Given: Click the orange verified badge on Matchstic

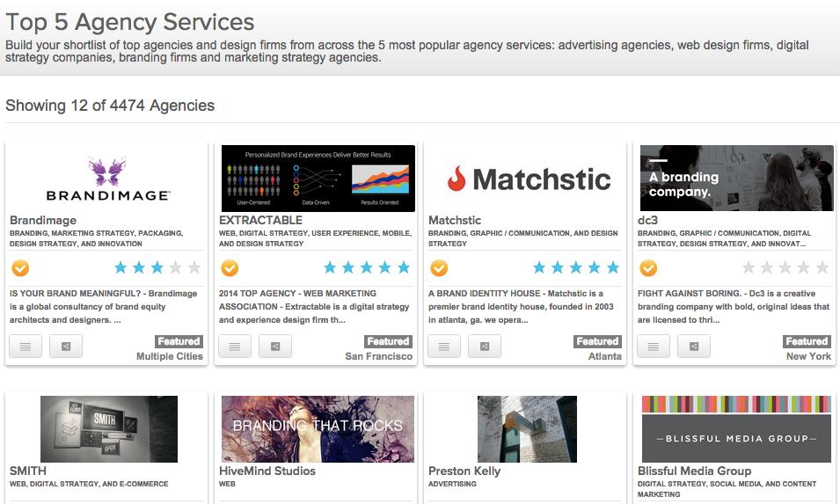Looking at the screenshot, I should tap(439, 267).
